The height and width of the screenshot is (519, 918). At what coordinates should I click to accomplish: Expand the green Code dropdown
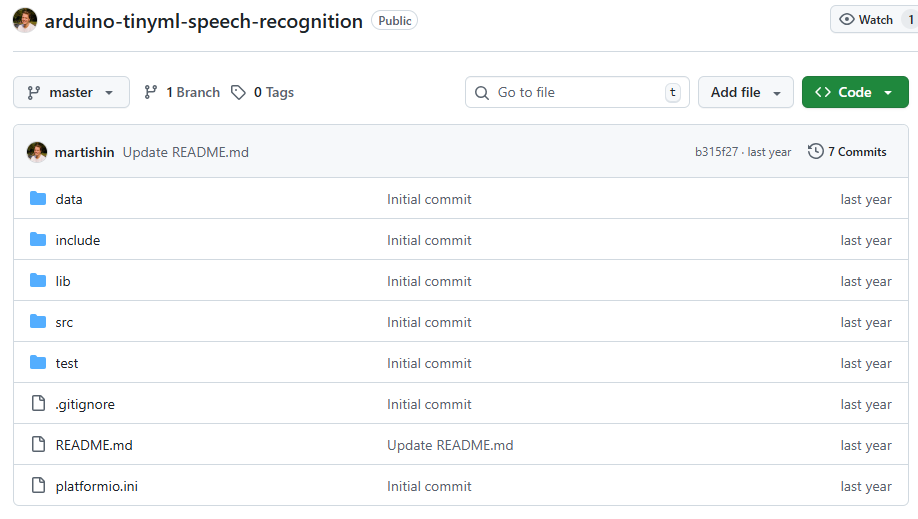pos(854,92)
